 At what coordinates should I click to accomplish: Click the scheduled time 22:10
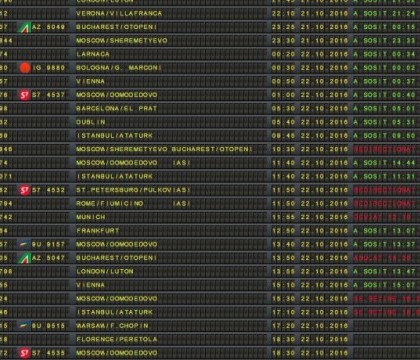(283, 14)
